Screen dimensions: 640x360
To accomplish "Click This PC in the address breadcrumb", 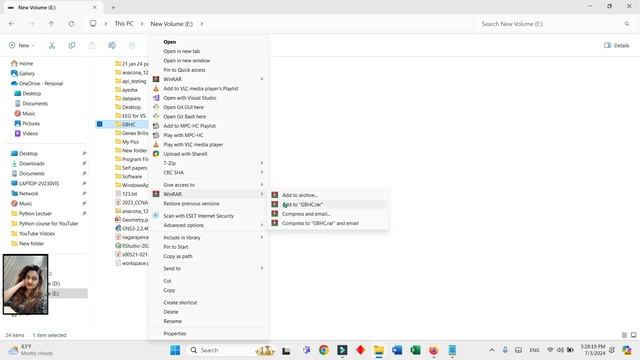I will pyautogui.click(x=124, y=24).
